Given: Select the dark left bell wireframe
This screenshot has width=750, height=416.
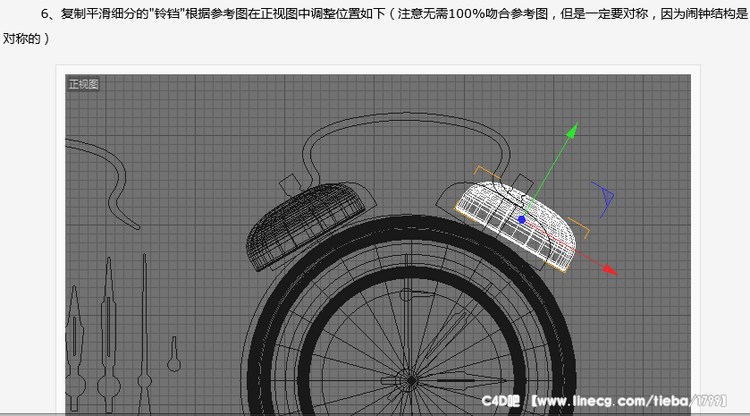Looking at the screenshot, I should (x=306, y=226).
